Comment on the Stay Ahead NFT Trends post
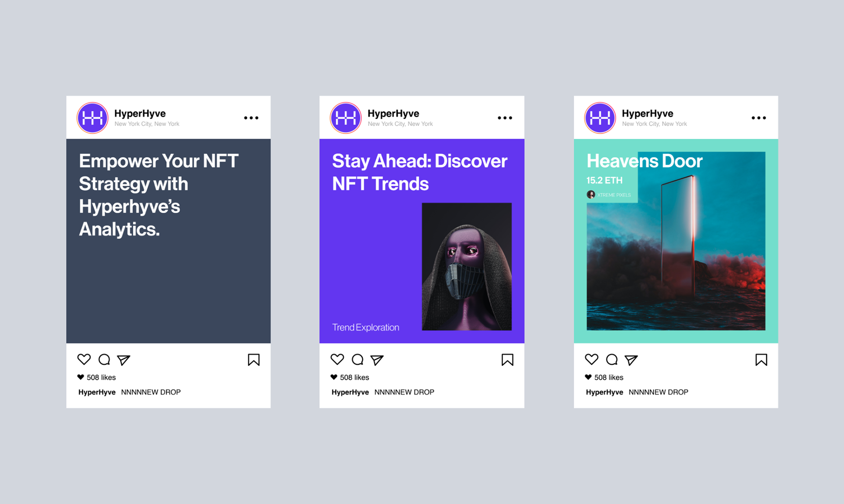 click(357, 359)
